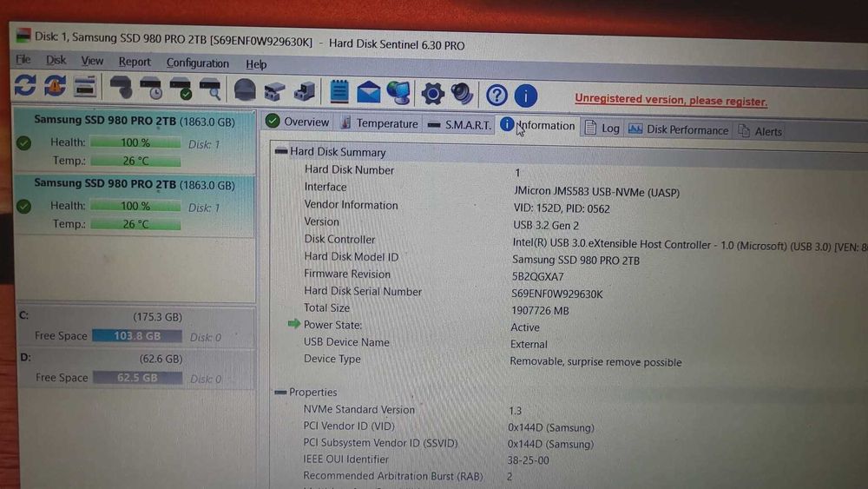The width and height of the screenshot is (868, 489).
Task: Click 'Unregistered version, please register' link
Action: (x=671, y=100)
